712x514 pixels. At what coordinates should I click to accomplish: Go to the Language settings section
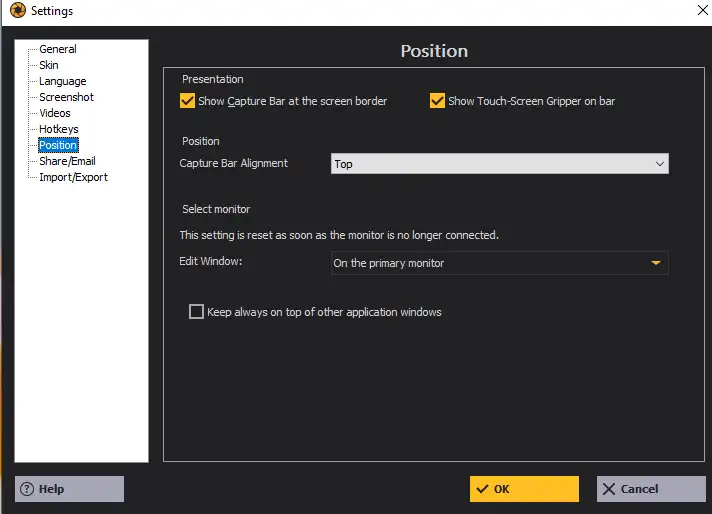tap(63, 81)
